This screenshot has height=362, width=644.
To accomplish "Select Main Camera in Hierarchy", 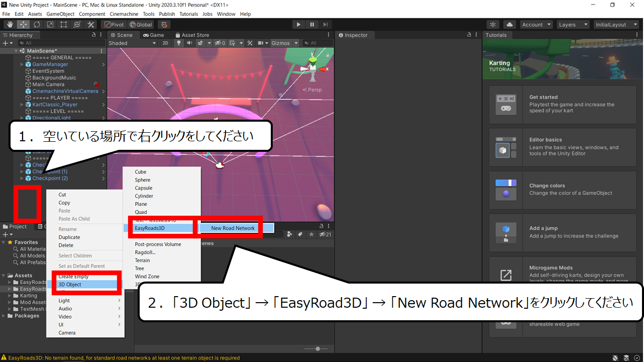I will [48, 84].
